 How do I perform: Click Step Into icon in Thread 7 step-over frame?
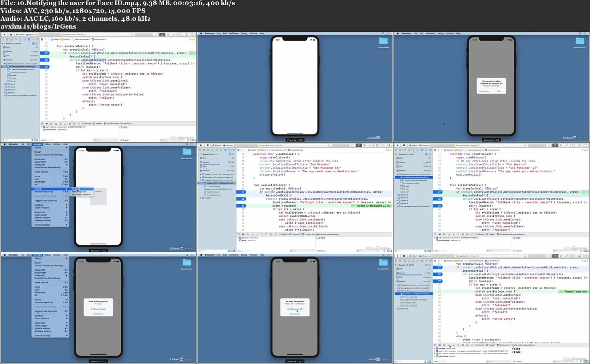[453, 345]
